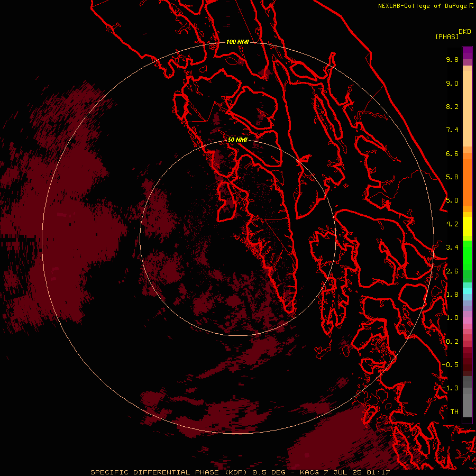Click the 7.4 value on the scale
The height and width of the screenshot is (476, 476).
click(452, 130)
